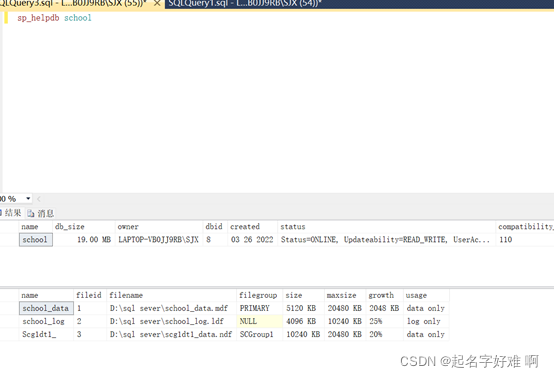Select the Status=ONLINE status cell
The height and width of the screenshot is (378, 554).
click(387, 240)
